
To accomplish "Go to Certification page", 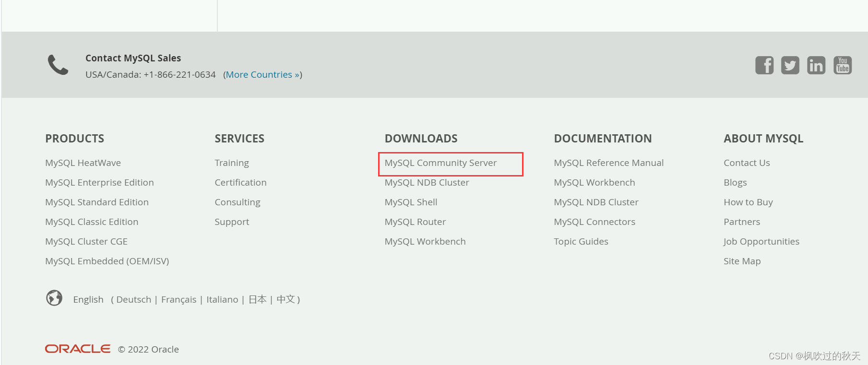I will (x=240, y=183).
